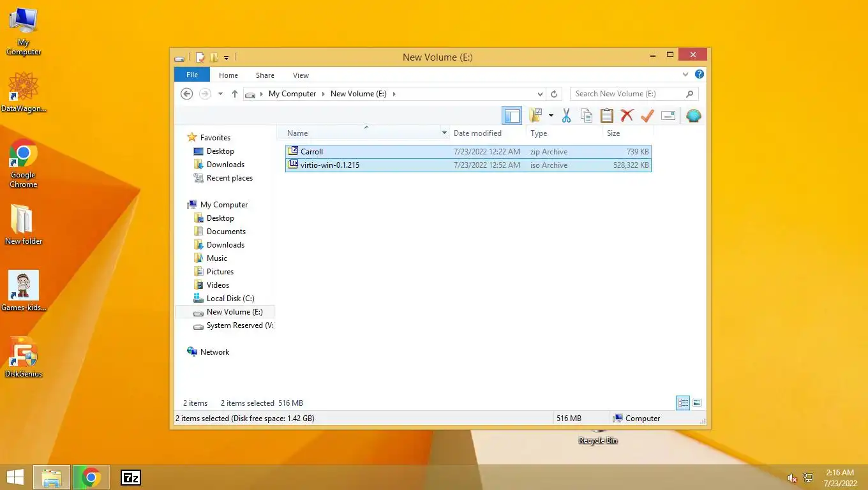Open Pictures under My Computer
The height and width of the screenshot is (490, 868).
(x=220, y=272)
